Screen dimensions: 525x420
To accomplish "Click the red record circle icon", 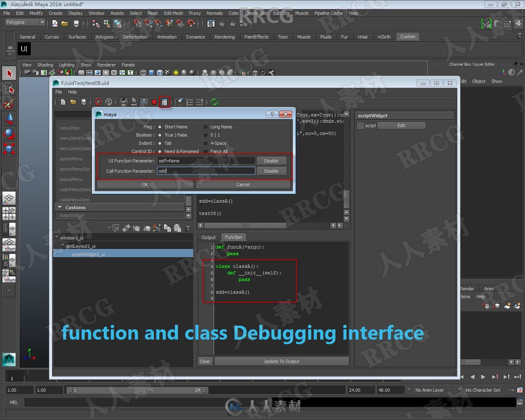I will click(x=154, y=102).
